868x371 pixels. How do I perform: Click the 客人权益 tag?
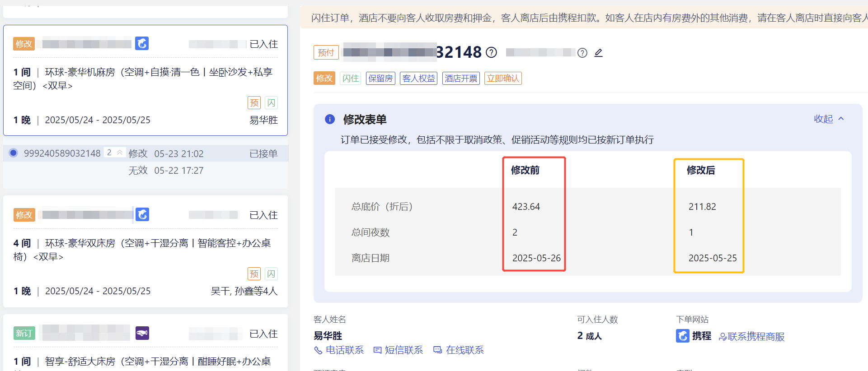418,78
